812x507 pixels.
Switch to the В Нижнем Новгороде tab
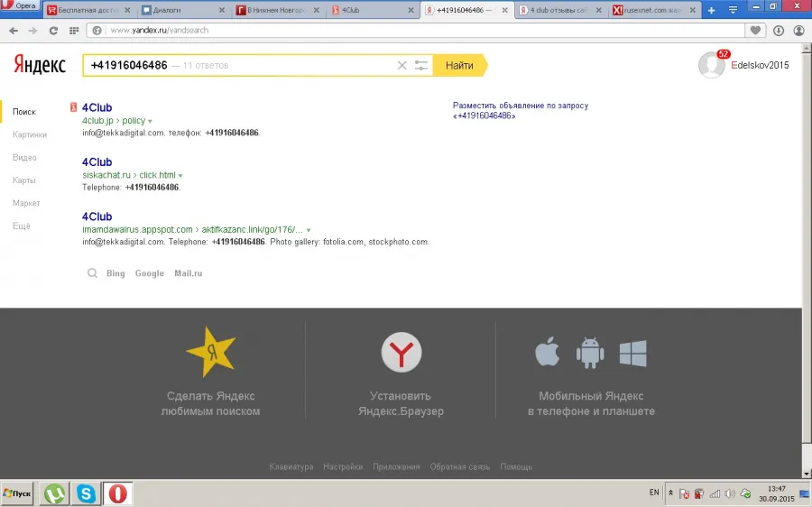click(278, 10)
